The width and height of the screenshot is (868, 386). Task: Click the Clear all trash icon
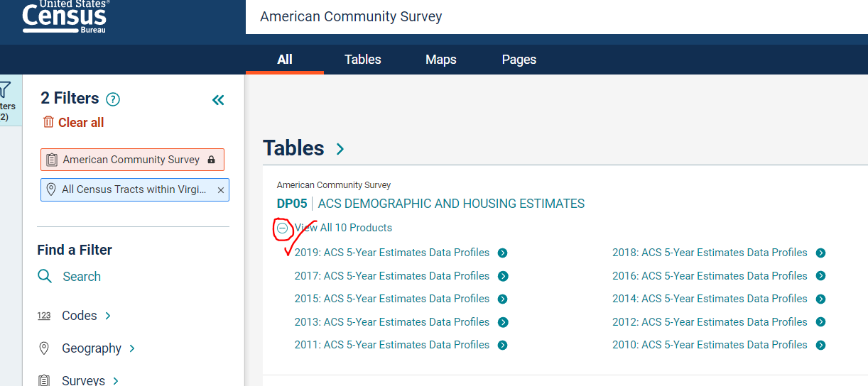[48, 122]
